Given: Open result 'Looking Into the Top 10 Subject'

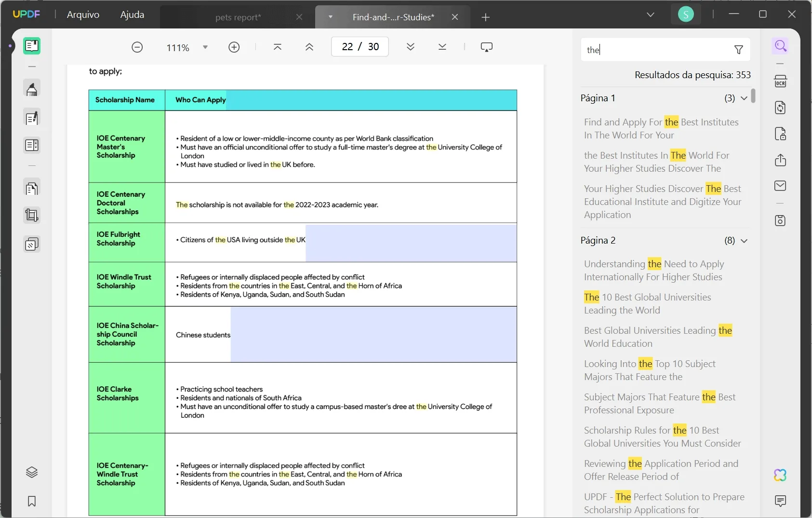Looking at the screenshot, I should (650, 370).
